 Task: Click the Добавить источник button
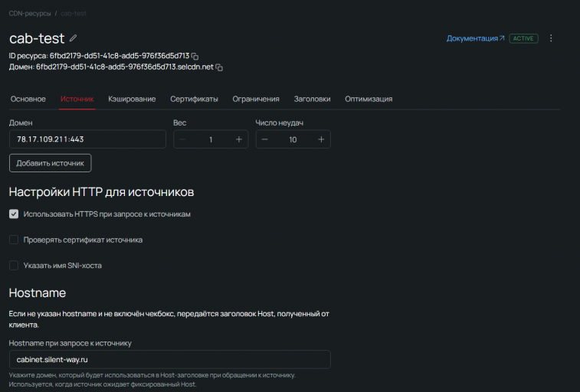tap(51, 163)
